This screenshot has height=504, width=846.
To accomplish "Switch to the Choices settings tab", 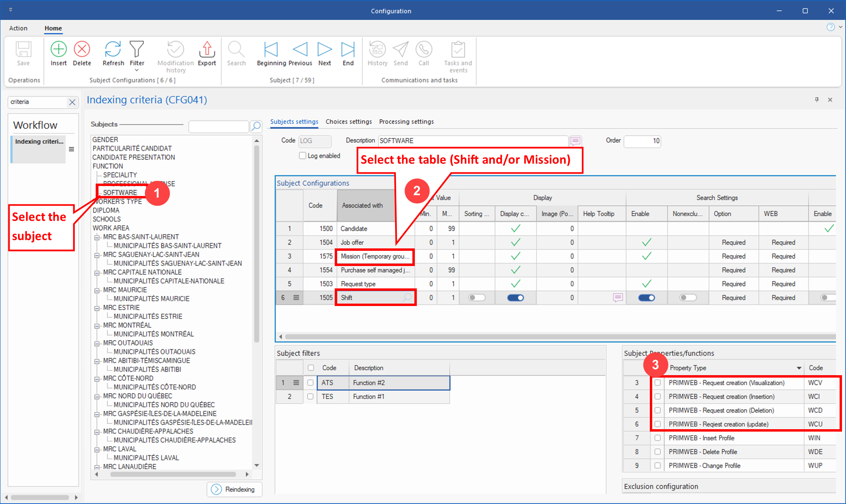I will click(x=348, y=122).
